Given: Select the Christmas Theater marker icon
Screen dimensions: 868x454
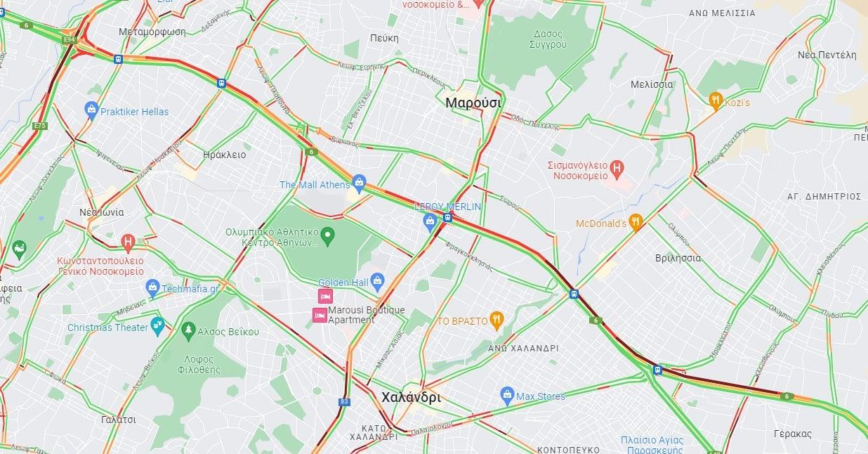Looking at the screenshot, I should pos(157,325).
